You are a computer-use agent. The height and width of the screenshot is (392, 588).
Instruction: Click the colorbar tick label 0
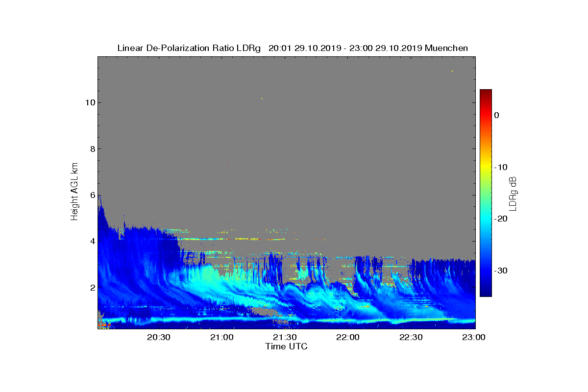496,115
